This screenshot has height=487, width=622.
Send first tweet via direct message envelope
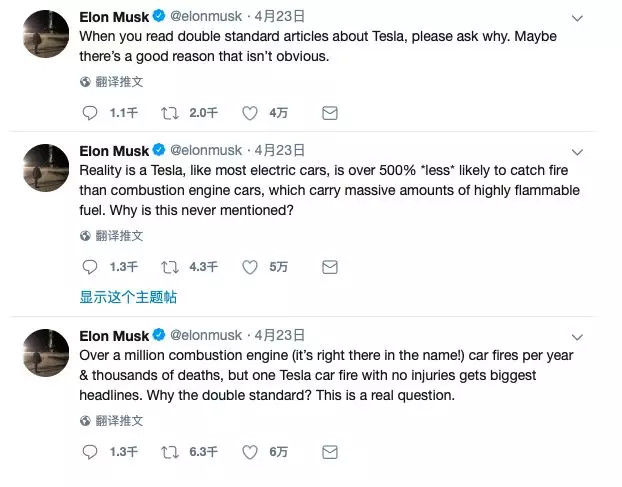pyautogui.click(x=330, y=113)
